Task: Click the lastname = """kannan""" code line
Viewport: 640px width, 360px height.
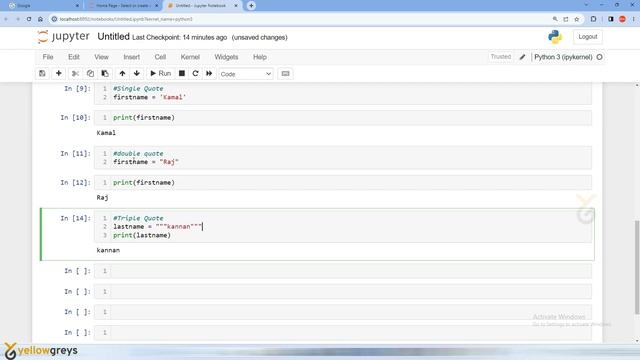Action: tap(158, 227)
